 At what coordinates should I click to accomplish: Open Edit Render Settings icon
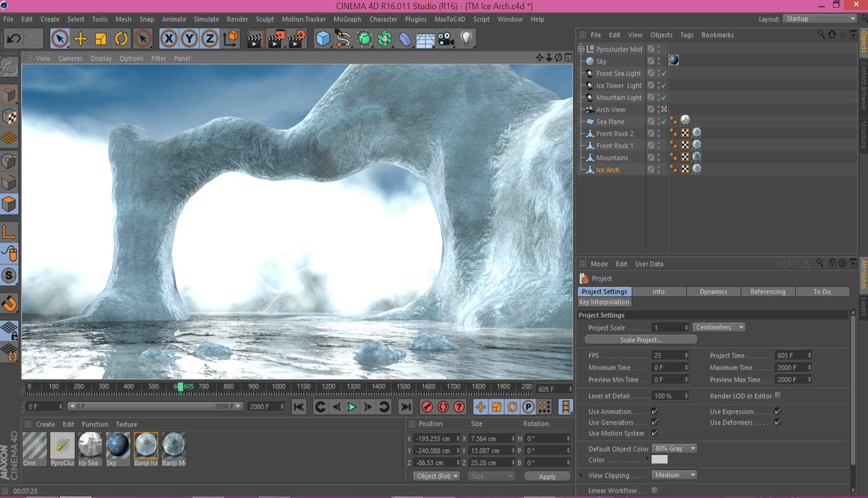(x=297, y=39)
